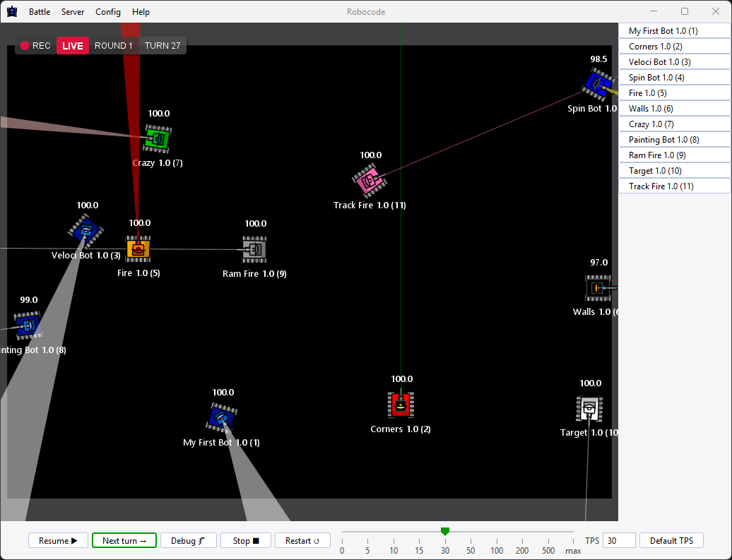Click the ROUND 1 indicator
This screenshot has height=560, width=732.
pos(114,46)
